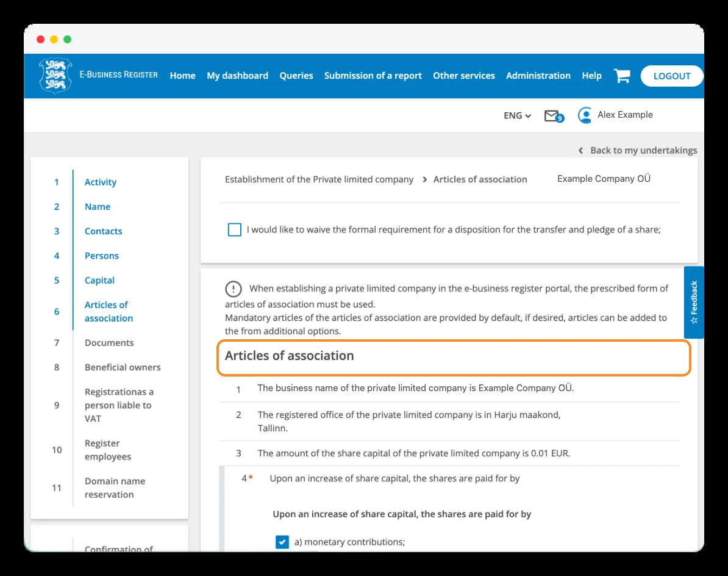Click Back to my undertakings link

click(643, 151)
